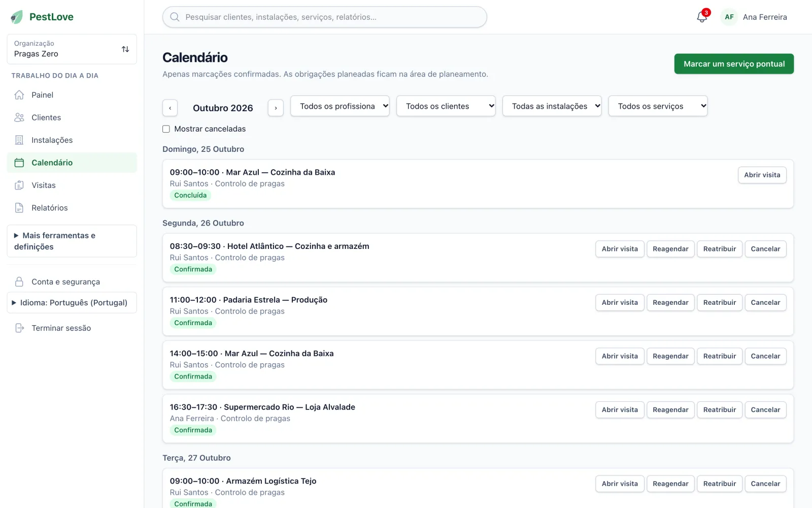Click the Segunda, 26 Outubro heading

pyautogui.click(x=203, y=223)
